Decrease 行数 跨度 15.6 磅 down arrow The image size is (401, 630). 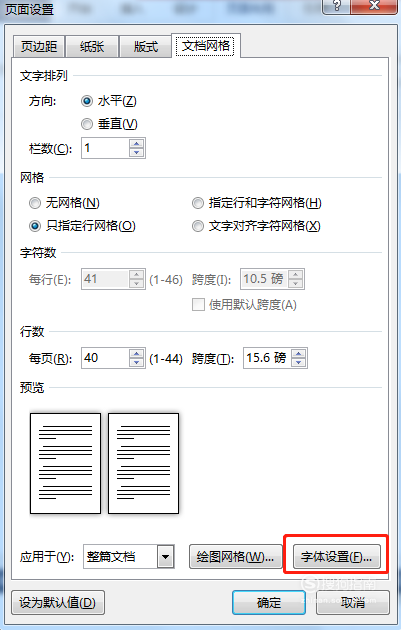(299, 362)
